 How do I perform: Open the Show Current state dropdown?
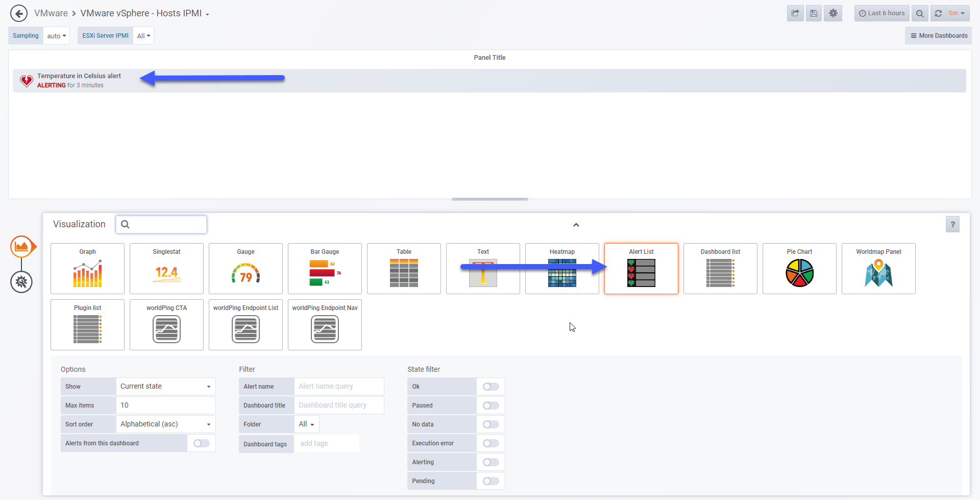click(x=165, y=387)
